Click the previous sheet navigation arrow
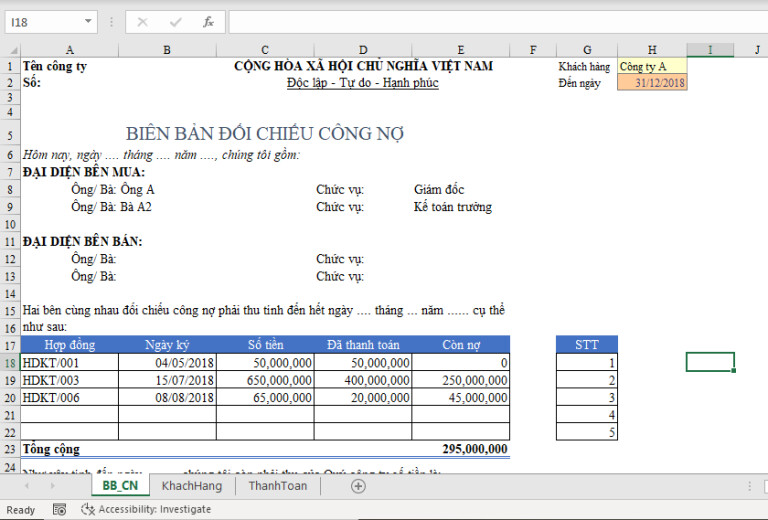 click(27, 486)
